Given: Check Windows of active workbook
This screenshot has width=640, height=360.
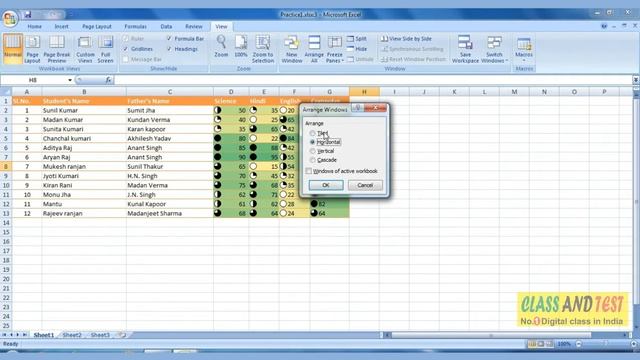Looking at the screenshot, I should [309, 171].
